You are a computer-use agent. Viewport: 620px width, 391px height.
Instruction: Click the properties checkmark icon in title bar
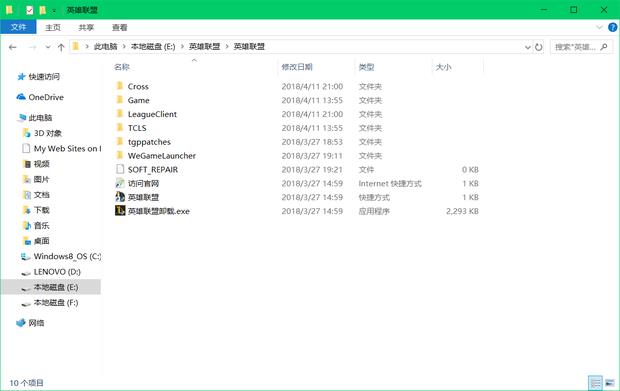pos(30,10)
